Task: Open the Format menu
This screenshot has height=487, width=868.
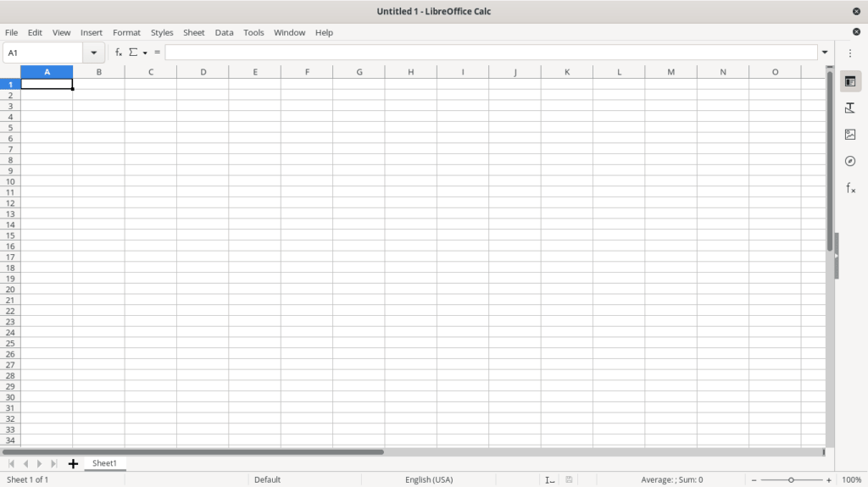Action: [x=126, y=32]
